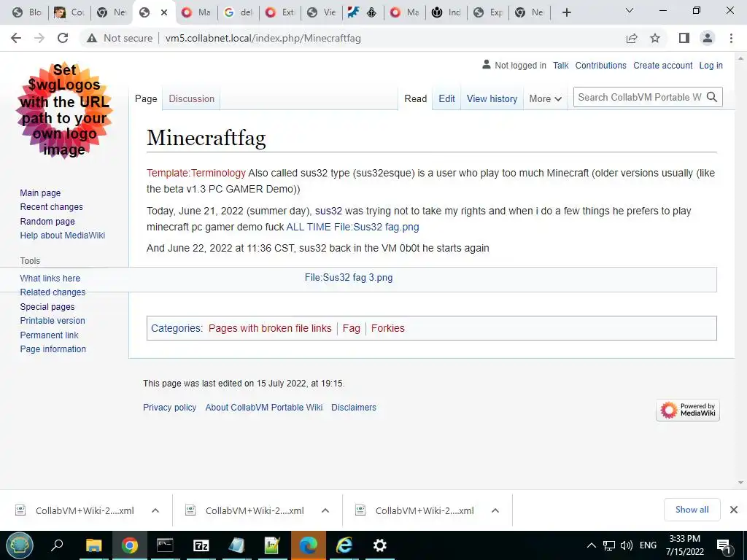Image resolution: width=747 pixels, height=560 pixels.
Task: Open the tab search chevron in Chrome
Action: coord(630,10)
